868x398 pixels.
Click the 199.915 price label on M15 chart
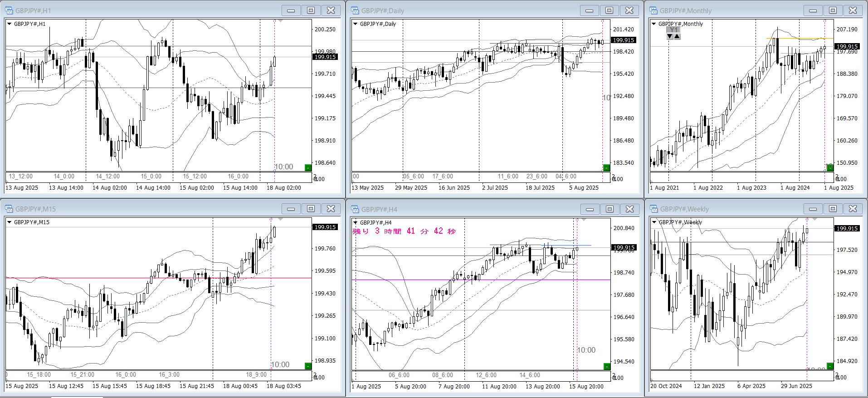[325, 227]
